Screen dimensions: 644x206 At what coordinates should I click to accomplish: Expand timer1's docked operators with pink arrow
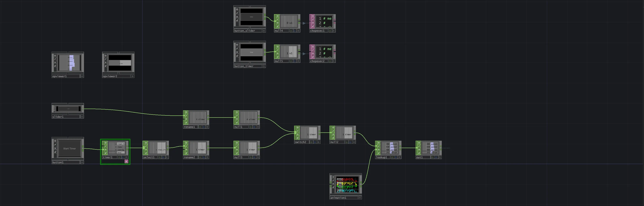(126, 161)
